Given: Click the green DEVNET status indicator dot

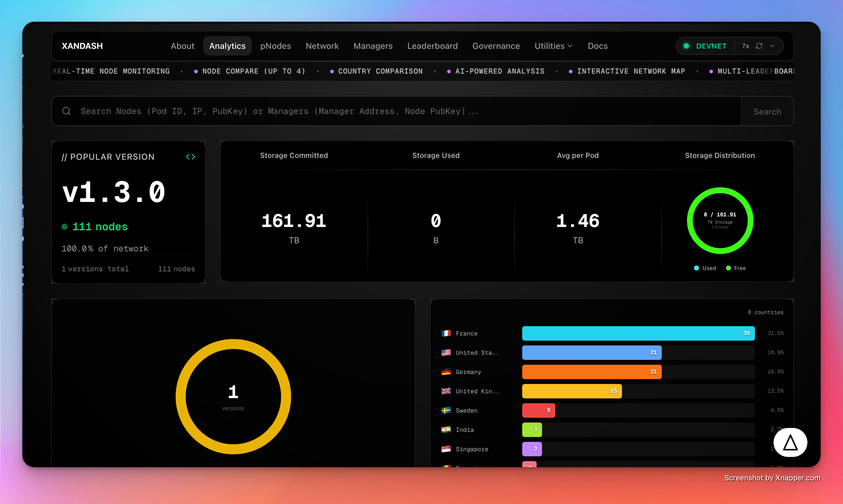Looking at the screenshot, I should pos(686,46).
